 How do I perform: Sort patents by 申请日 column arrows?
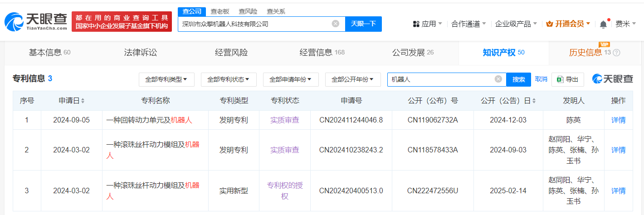coord(83,101)
